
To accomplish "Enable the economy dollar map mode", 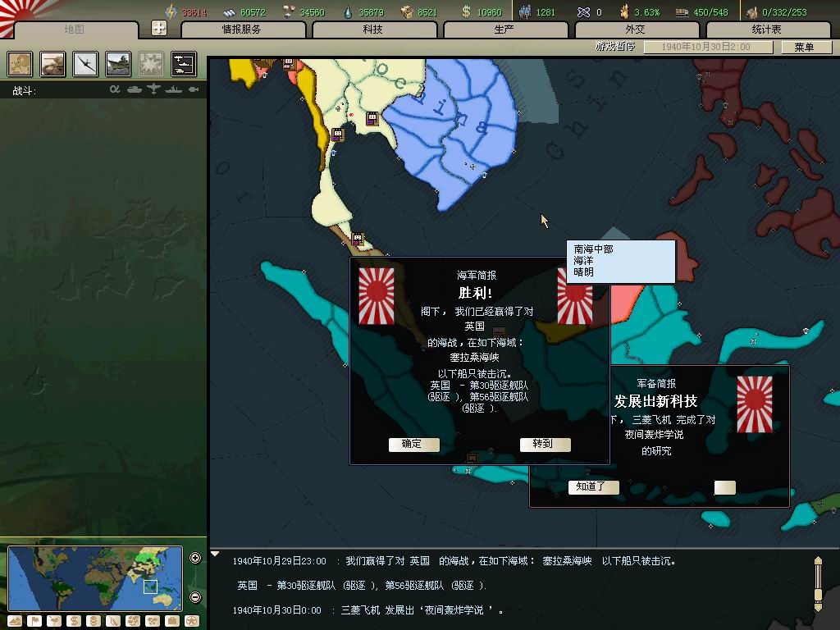I will pos(74,621).
